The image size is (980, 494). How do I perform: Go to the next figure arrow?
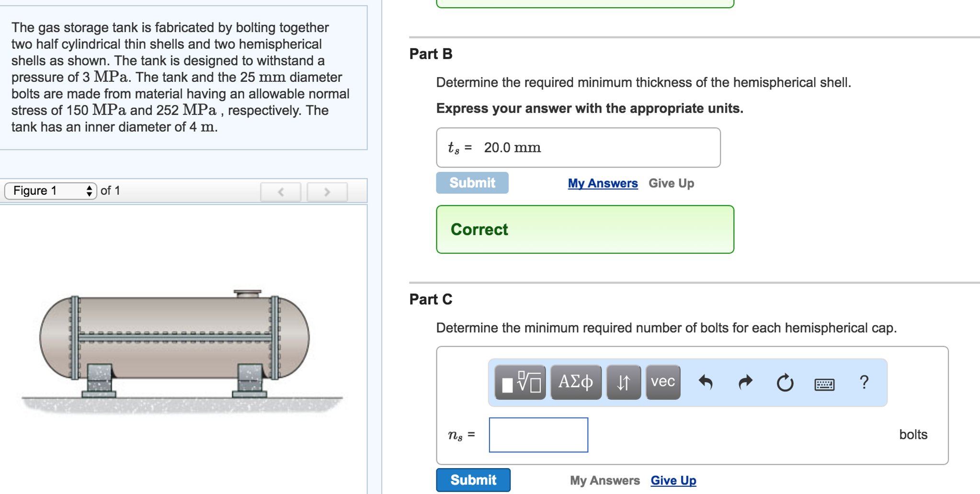[x=327, y=192]
